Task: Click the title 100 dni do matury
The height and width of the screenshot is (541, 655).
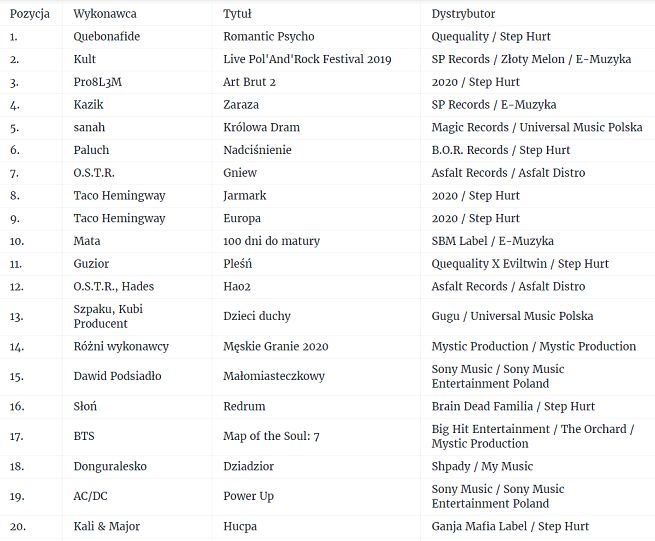Action: tap(268, 241)
